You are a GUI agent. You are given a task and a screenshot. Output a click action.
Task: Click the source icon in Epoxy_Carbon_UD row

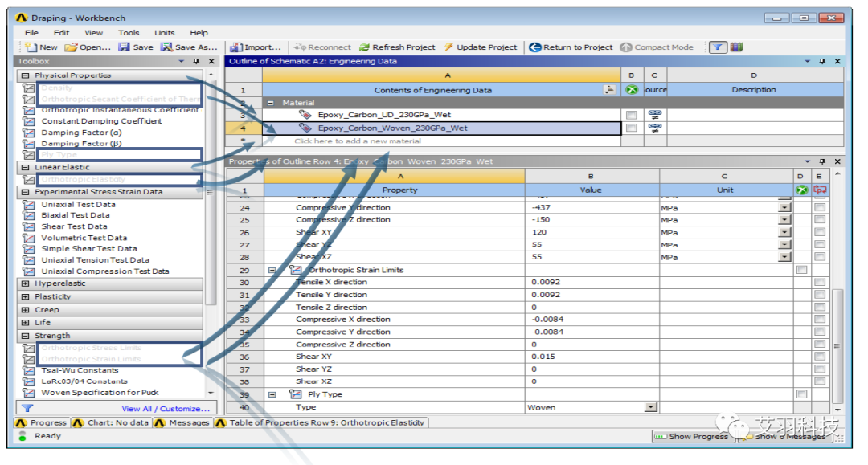654,115
